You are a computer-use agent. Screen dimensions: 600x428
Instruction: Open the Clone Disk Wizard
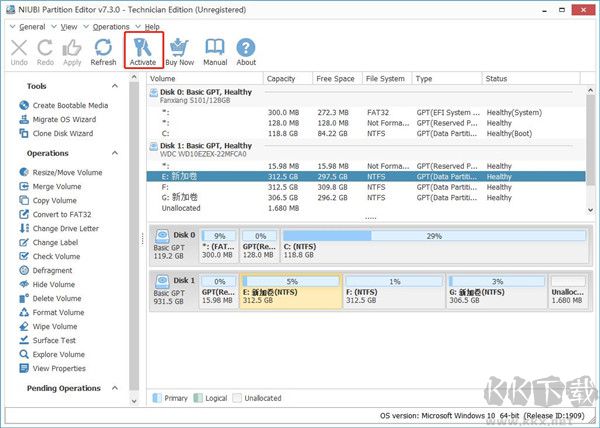click(x=56, y=133)
